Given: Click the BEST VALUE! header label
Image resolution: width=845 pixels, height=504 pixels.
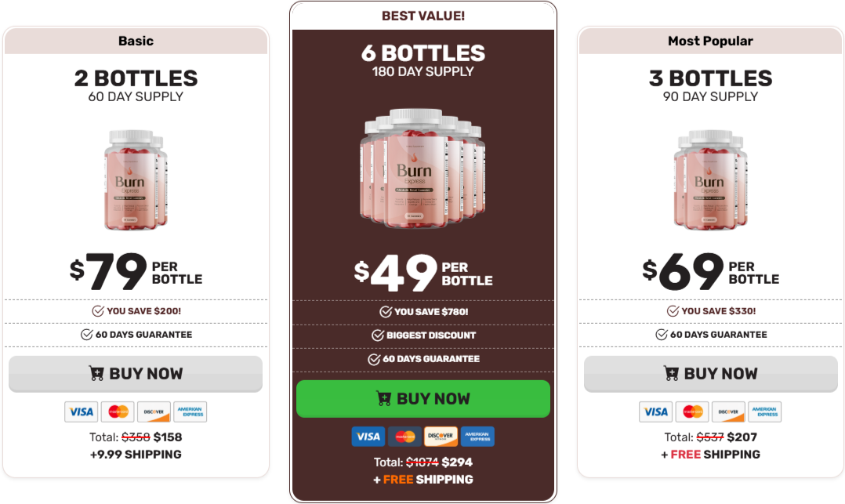Looking at the screenshot, I should coord(423,15).
